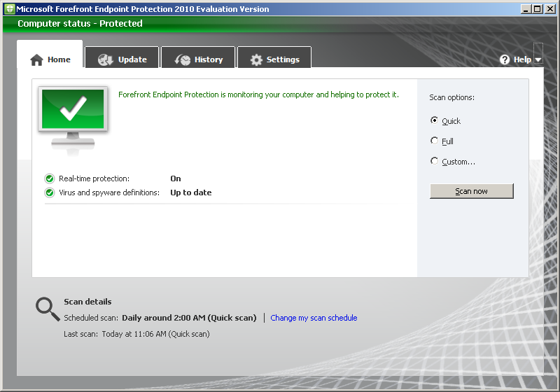Viewport: 560px width, 392px height.
Task: Click the Help question mark icon
Action: 505,60
